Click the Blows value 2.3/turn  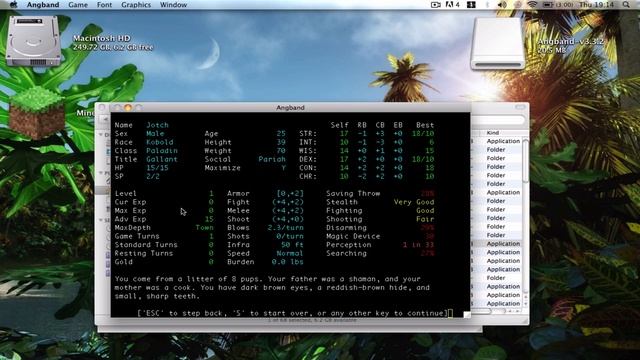tap(285, 228)
